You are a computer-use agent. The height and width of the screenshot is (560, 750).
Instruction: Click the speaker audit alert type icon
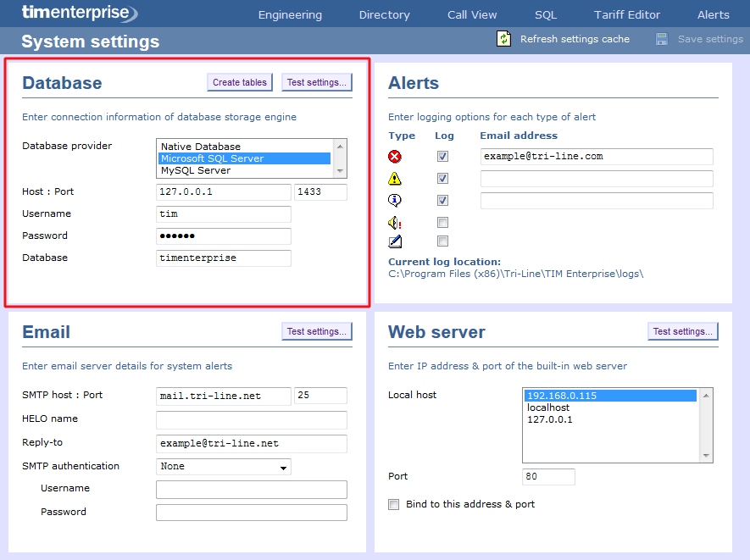[x=395, y=222]
